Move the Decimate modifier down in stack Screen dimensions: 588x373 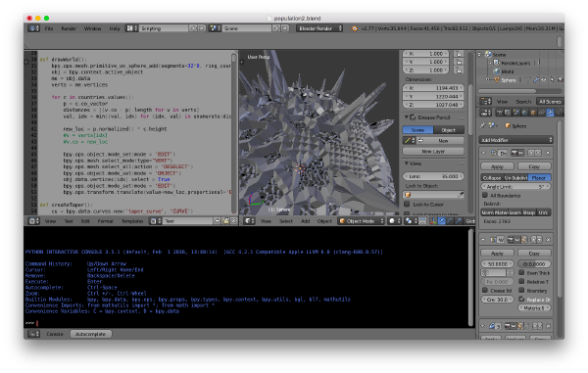(x=538, y=153)
